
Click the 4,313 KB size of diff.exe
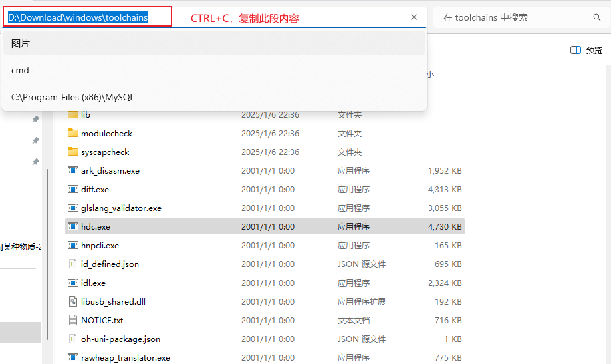point(445,189)
